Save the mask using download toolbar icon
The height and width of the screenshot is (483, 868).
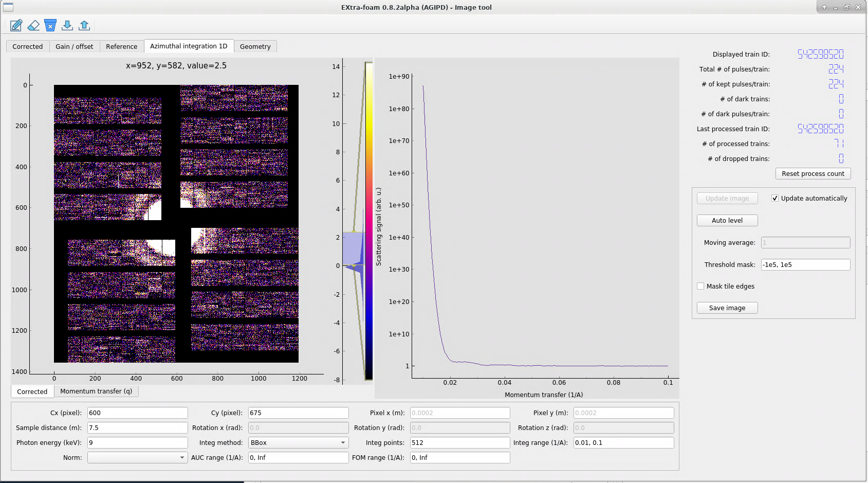(67, 25)
